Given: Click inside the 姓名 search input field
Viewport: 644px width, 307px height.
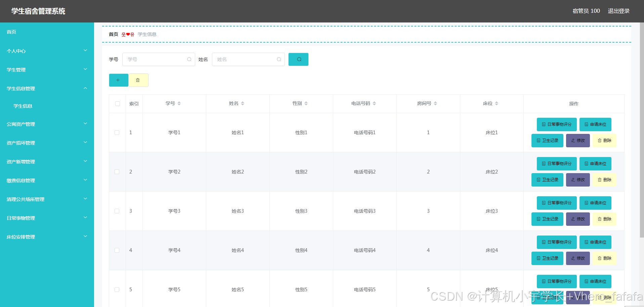Looking at the screenshot, I should (245, 59).
